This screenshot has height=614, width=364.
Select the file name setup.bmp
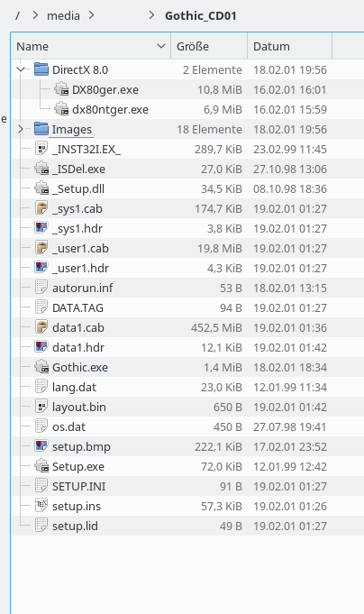click(x=81, y=447)
